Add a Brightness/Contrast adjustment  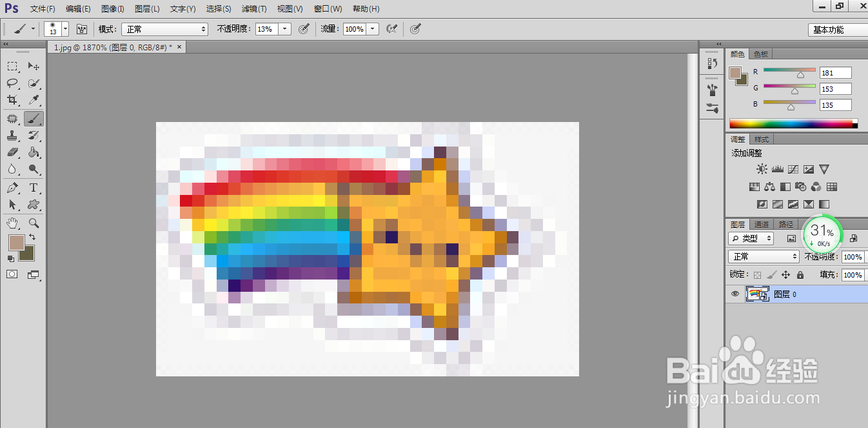[762, 169]
